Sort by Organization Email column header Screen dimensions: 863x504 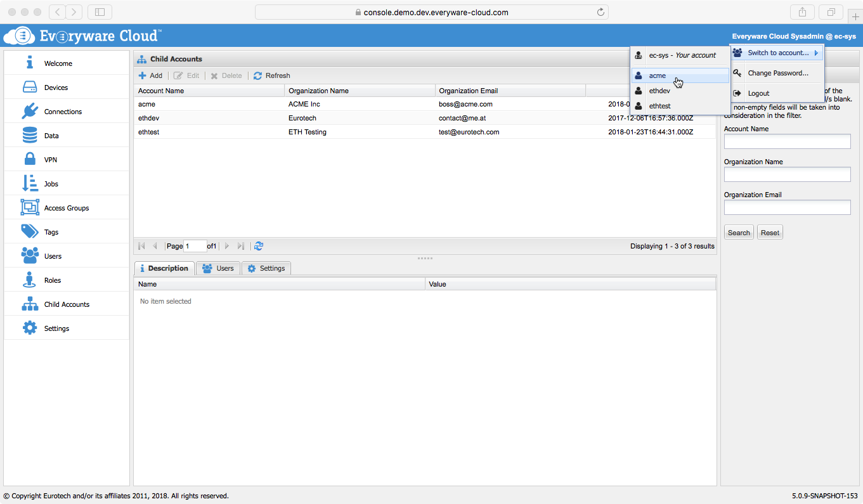pyautogui.click(x=510, y=91)
